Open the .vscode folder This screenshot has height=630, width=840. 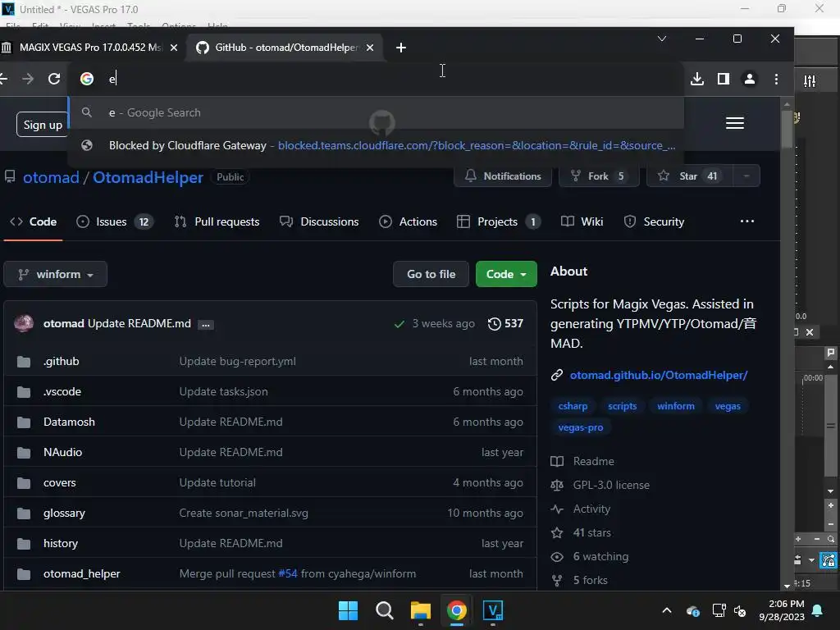62,391
